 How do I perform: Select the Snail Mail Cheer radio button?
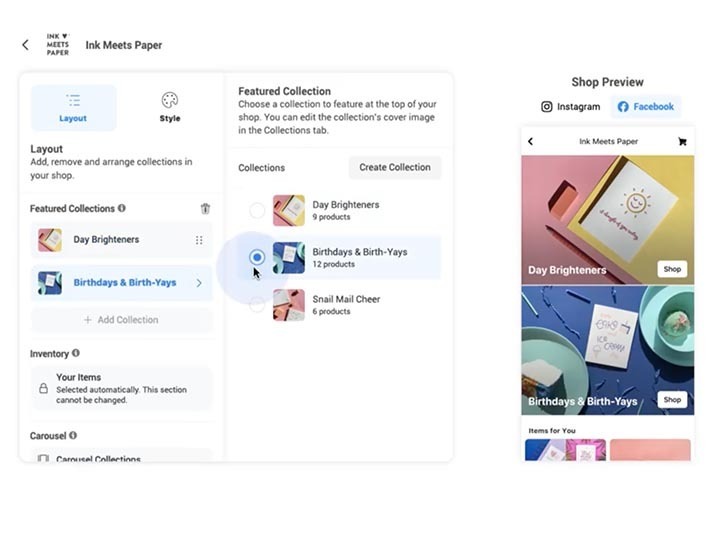pos(257,305)
